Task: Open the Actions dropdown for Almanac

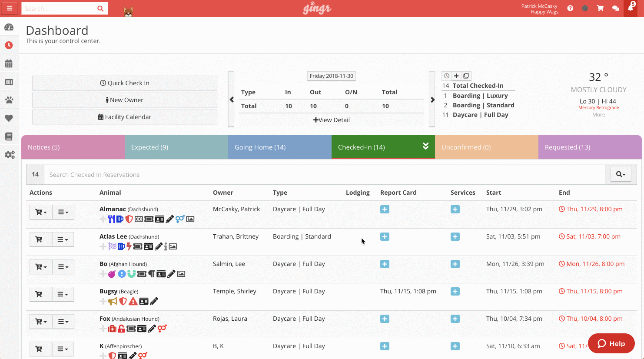Action: pyautogui.click(x=63, y=212)
